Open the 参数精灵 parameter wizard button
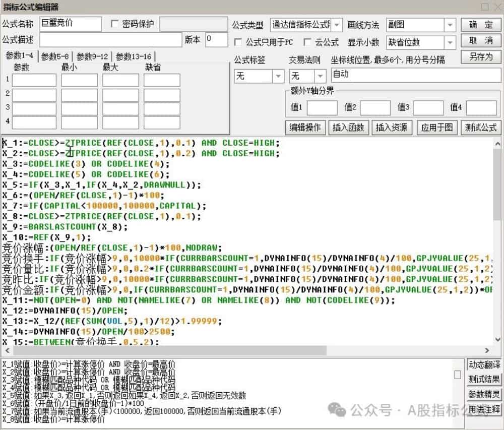The height and width of the screenshot is (430, 504). 484,394
